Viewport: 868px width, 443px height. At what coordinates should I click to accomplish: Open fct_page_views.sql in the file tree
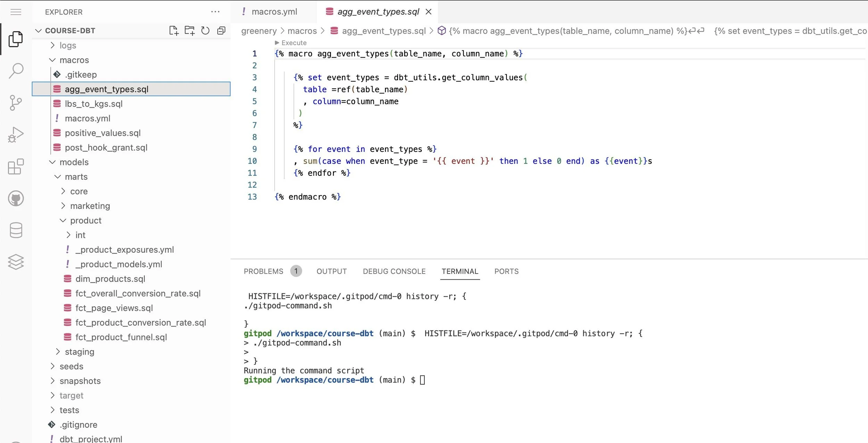point(114,308)
